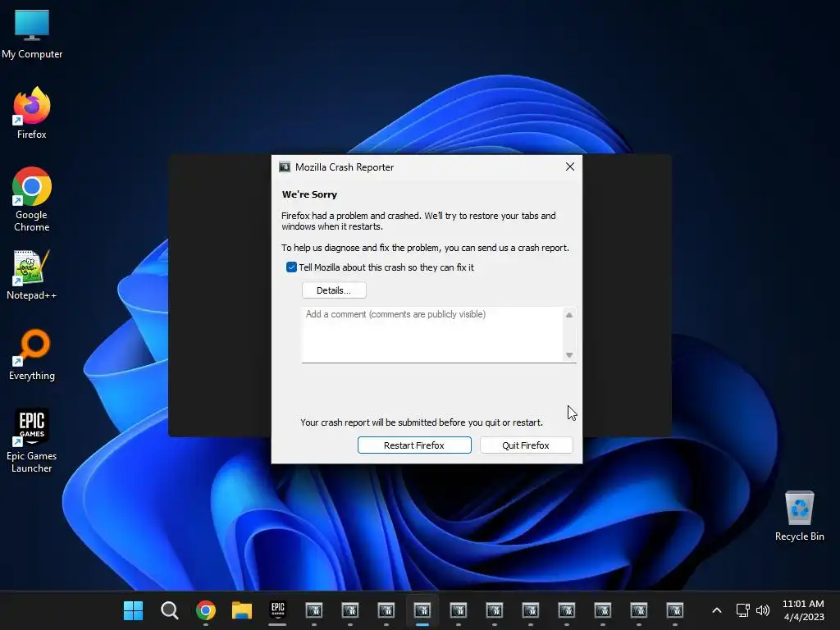This screenshot has width=840, height=630.
Task: Uncheck Tell Mozilla about this crash
Action: [291, 267]
